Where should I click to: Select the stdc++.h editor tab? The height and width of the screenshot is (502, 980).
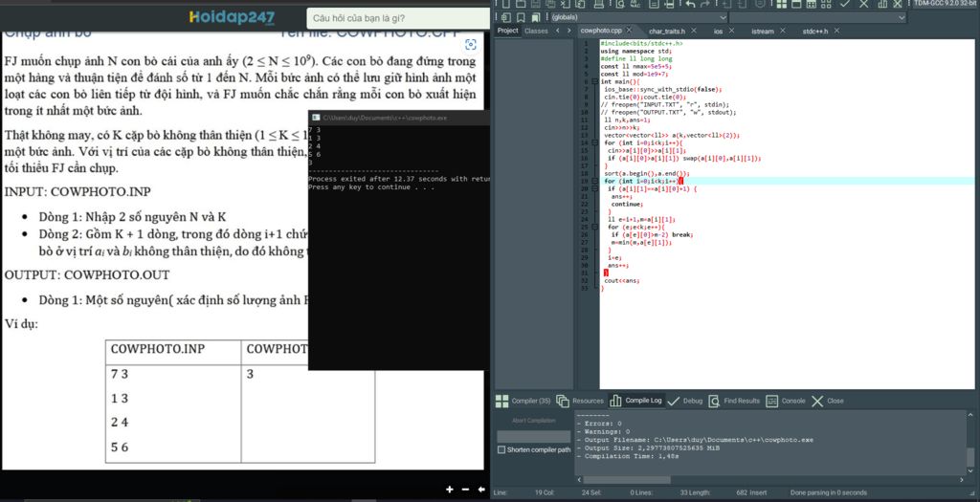tap(815, 31)
